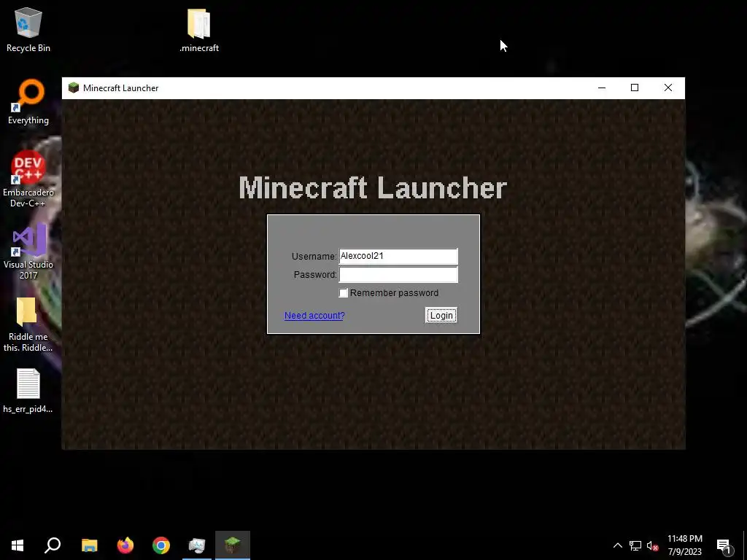Launch the Everything search shortcut
Image resolution: width=747 pixels, height=560 pixels.
[28, 102]
